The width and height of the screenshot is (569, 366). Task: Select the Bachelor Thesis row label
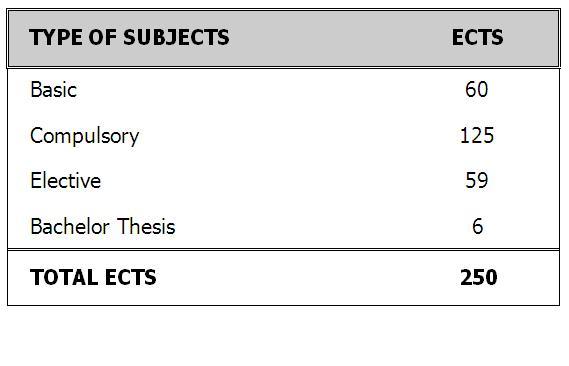103,227
